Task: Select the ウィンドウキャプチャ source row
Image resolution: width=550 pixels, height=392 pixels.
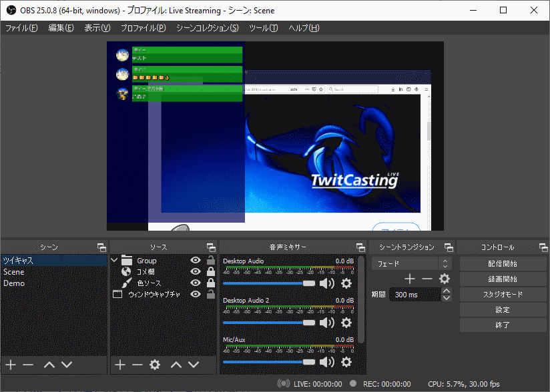Action: pyautogui.click(x=164, y=294)
